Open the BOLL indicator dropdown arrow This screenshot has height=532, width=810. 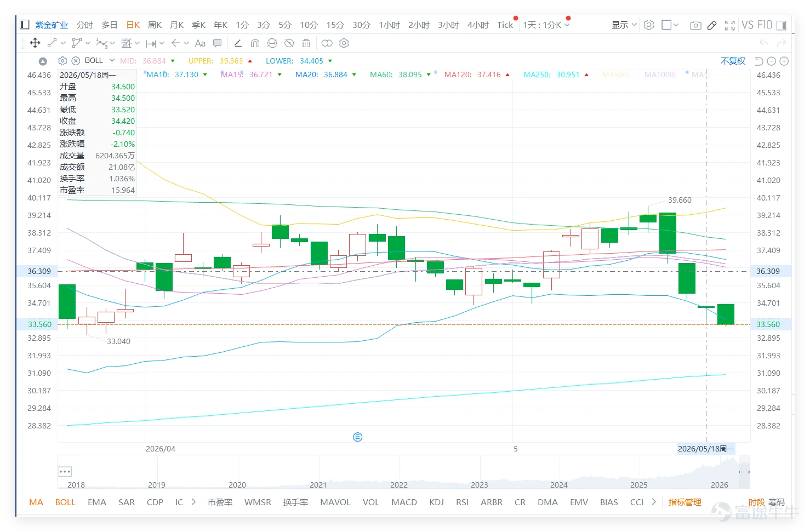(x=112, y=60)
